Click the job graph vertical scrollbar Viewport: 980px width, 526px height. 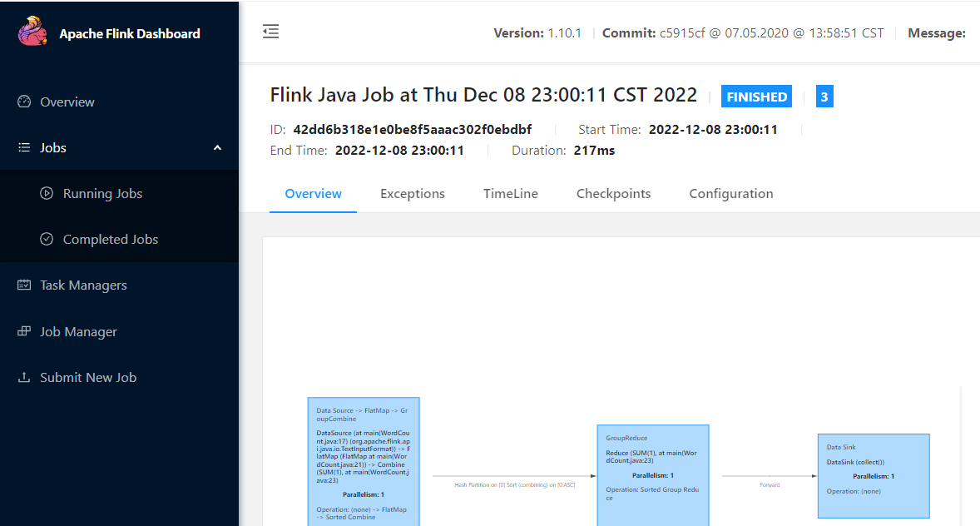click(x=961, y=456)
